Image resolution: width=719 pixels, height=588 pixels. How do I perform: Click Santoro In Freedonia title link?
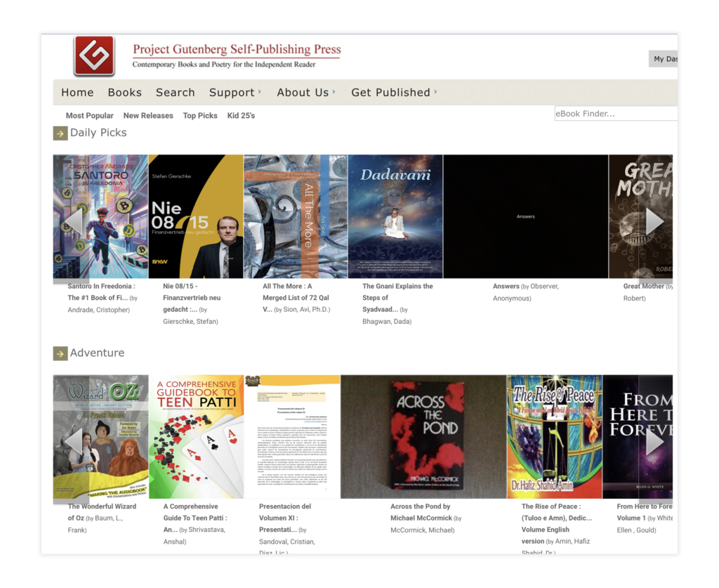pos(101,292)
